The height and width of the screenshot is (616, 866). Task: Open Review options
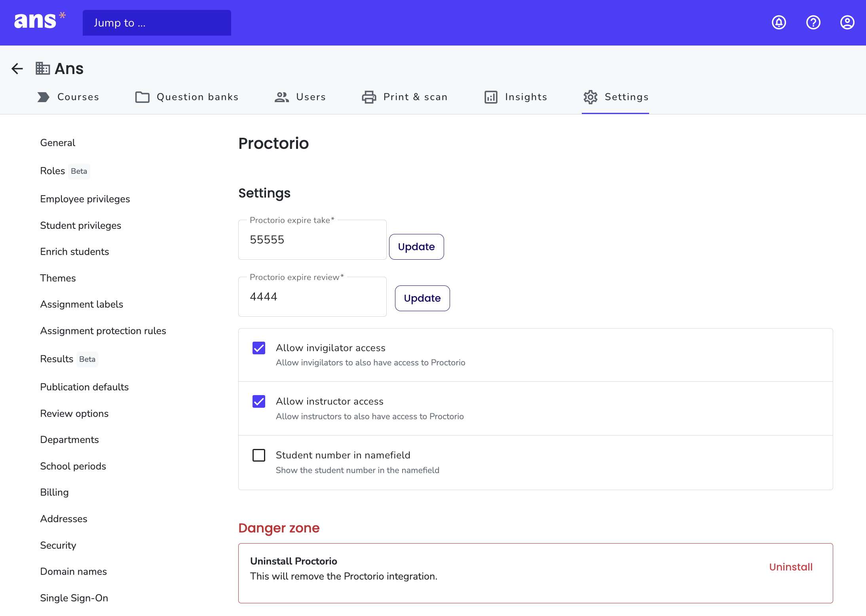pyautogui.click(x=74, y=414)
